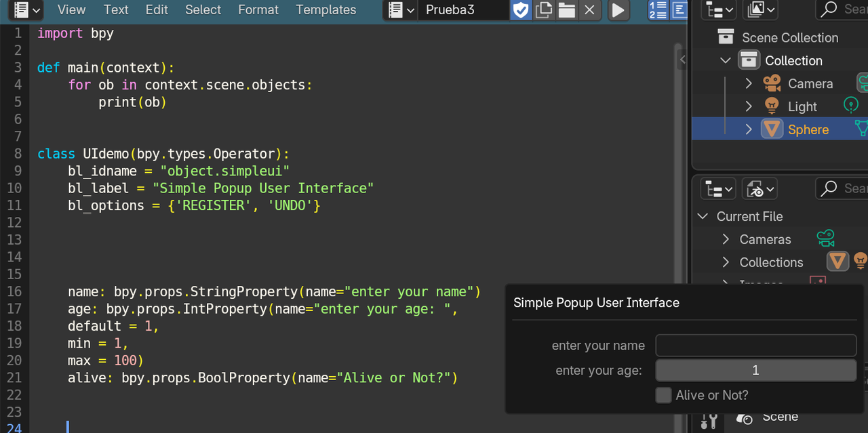Screen dimensions: 868x433
Task: Select the Collection row label
Action: pos(793,60)
